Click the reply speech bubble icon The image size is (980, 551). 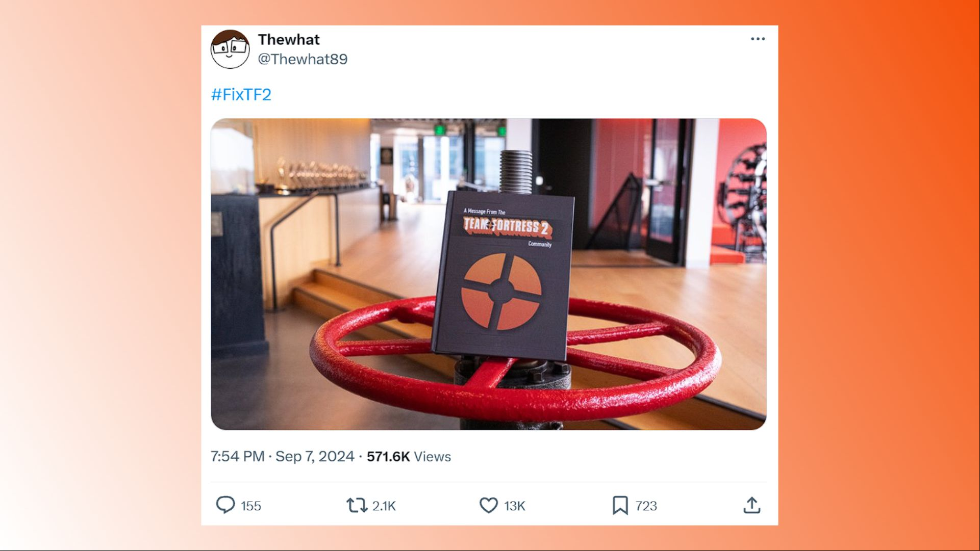tap(225, 505)
